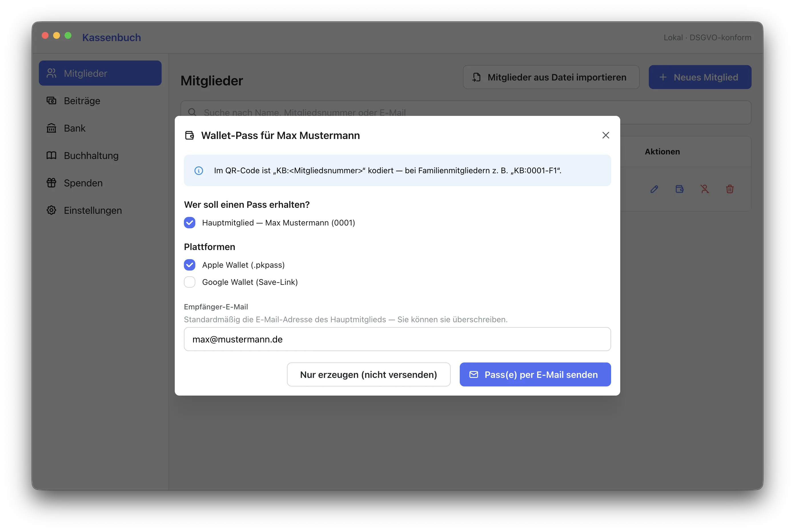Click the Mitglieder people icon in the sidebar
Screen dimensions: 795x532
(51, 73)
